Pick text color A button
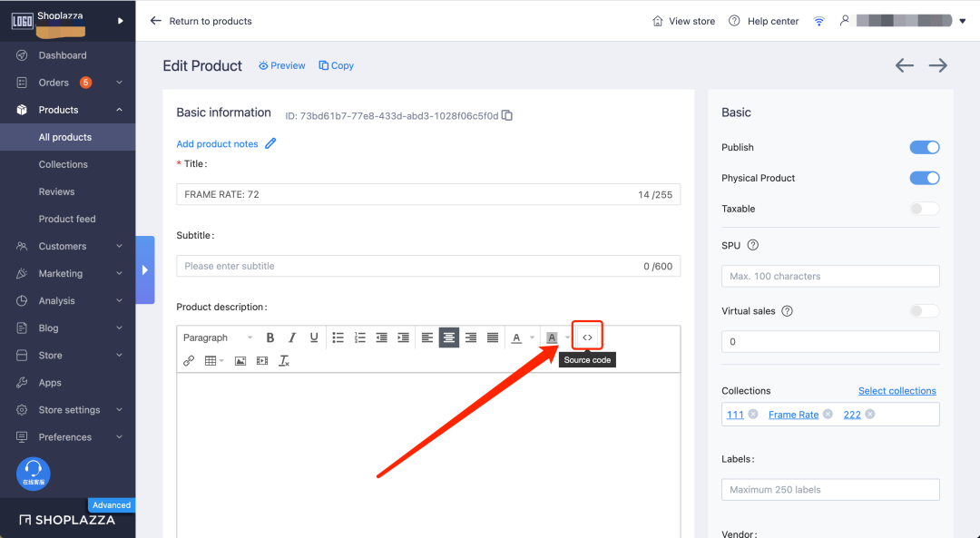 (516, 337)
